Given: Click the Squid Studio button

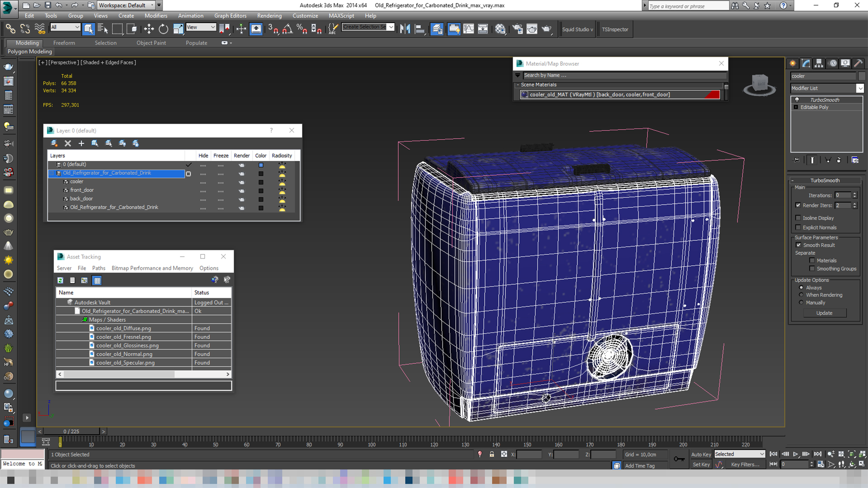Looking at the screenshot, I should point(577,29).
